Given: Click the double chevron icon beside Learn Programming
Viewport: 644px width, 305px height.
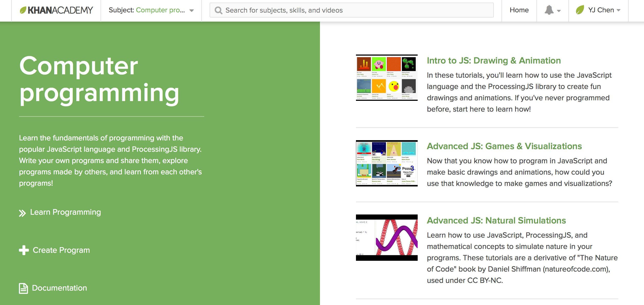Looking at the screenshot, I should (22, 213).
